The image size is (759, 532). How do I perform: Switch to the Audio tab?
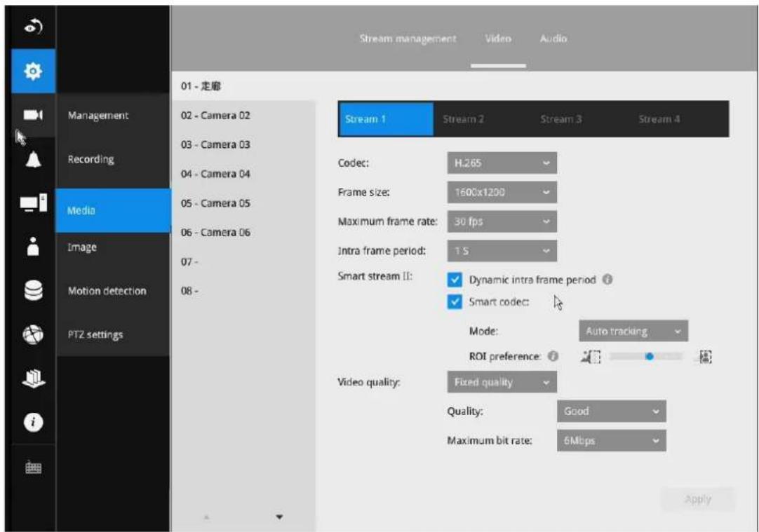point(553,39)
